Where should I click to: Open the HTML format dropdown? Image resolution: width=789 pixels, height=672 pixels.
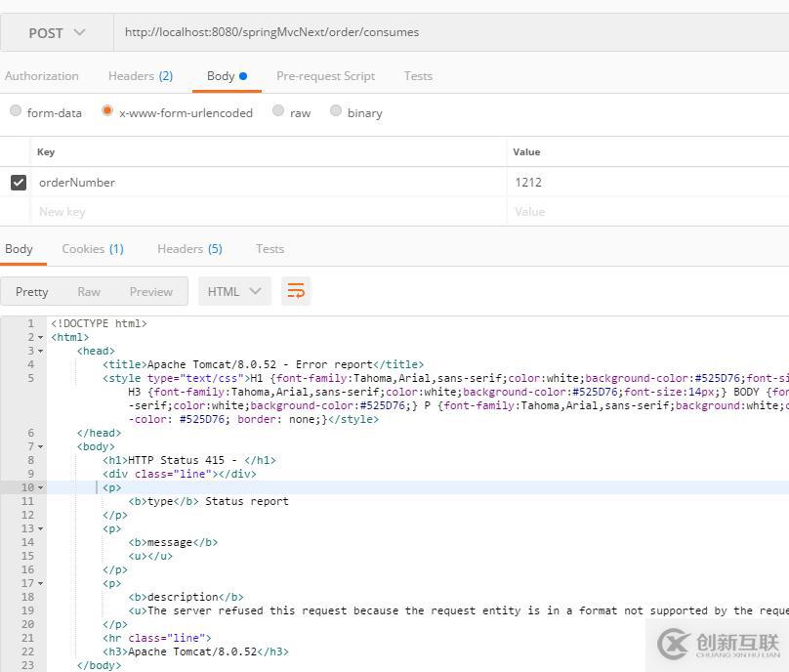tap(234, 291)
